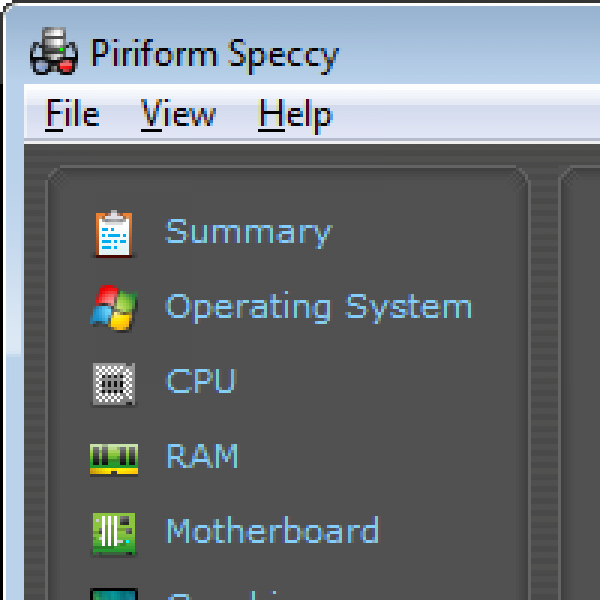
Task: Click the Windows flag Operating System icon
Action: [113, 307]
